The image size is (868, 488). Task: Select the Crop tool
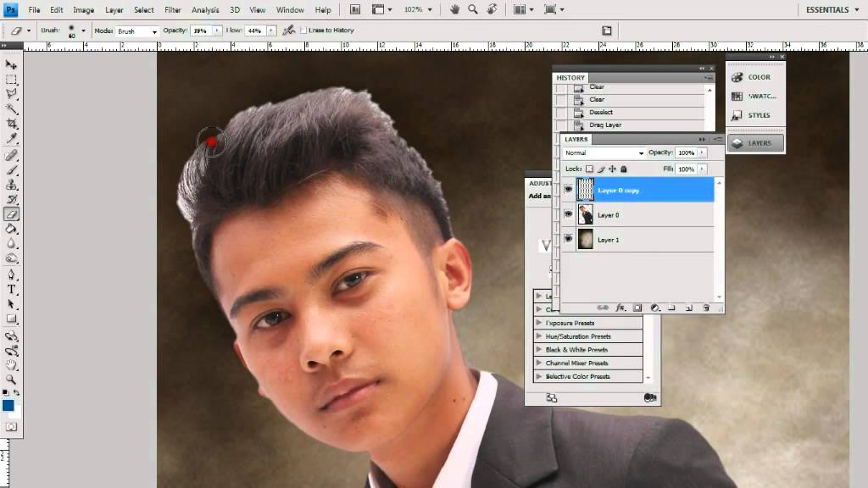click(x=11, y=124)
